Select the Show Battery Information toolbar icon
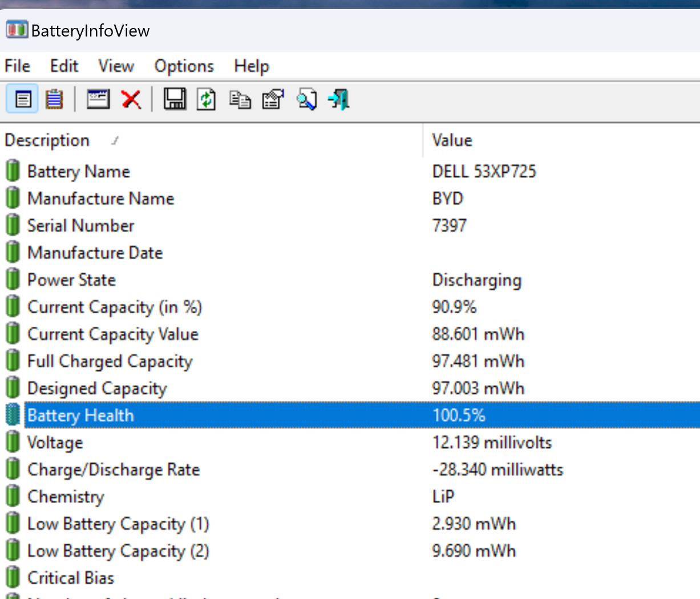 pos(22,100)
